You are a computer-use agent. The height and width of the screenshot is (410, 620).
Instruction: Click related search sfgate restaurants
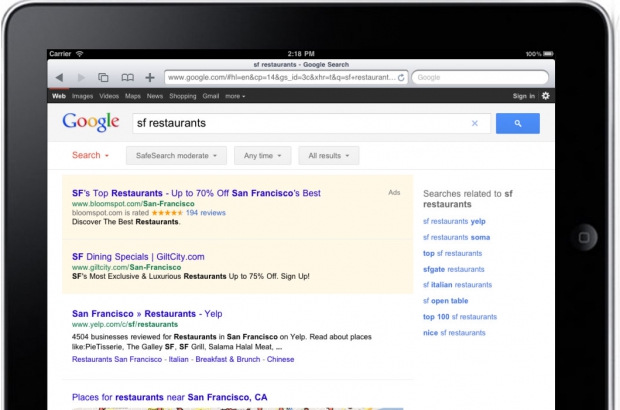click(454, 269)
